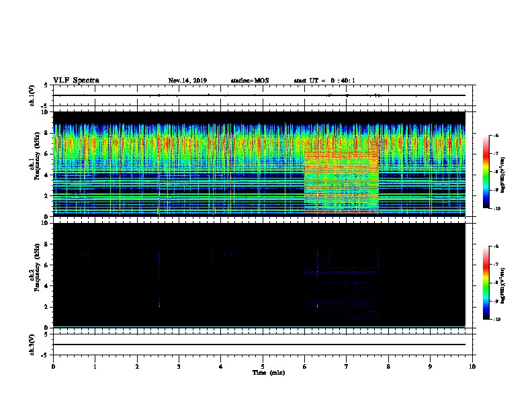Click the 'ch.3(V)' waveform axis label
This screenshot has height=411, width=532.
32,345
